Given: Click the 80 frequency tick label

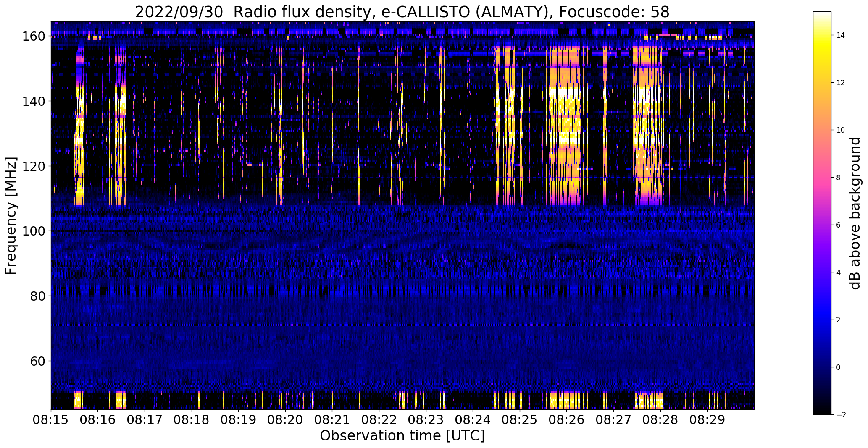Looking at the screenshot, I should (38, 296).
